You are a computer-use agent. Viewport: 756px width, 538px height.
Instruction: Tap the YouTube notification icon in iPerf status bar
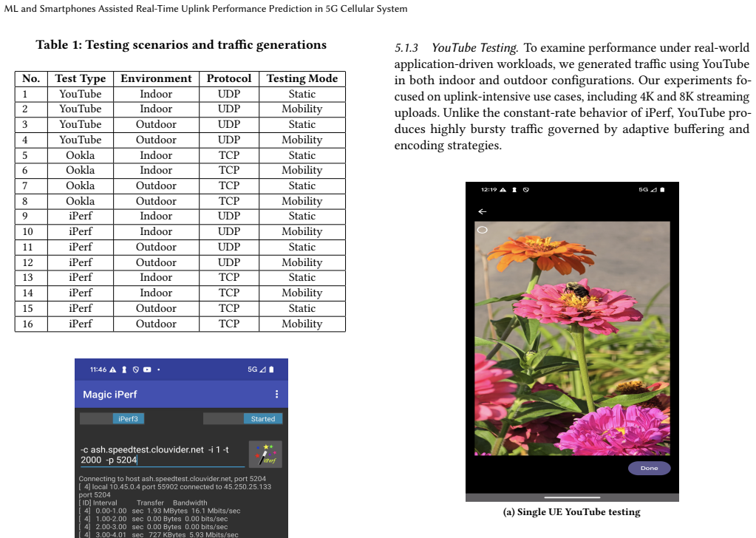click(x=147, y=370)
